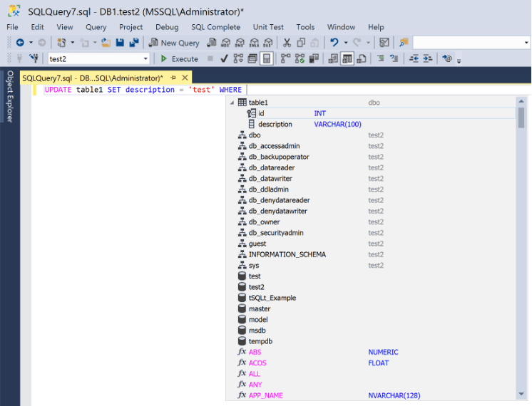The width and height of the screenshot is (532, 406).
Task: Click Display Estimated Execution Plan icon
Action: pyautogui.click(x=238, y=58)
